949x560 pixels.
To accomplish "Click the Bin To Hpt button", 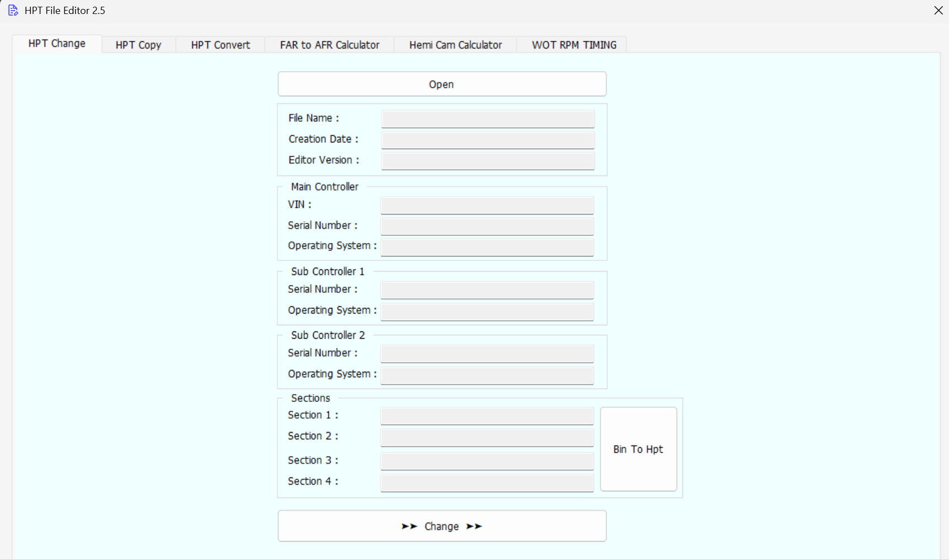I will (638, 449).
